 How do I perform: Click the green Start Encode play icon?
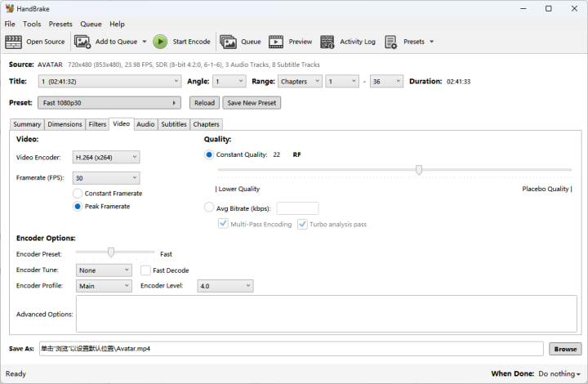click(160, 42)
